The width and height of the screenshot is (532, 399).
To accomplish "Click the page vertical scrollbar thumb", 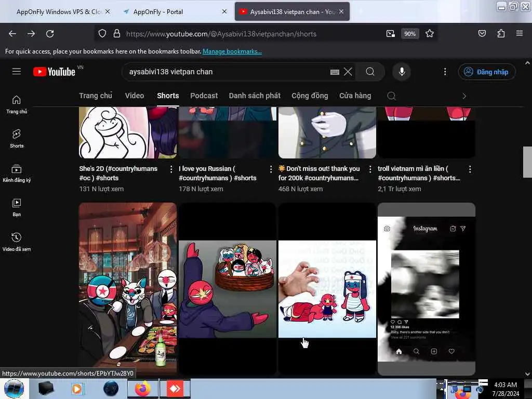I will tap(527, 162).
